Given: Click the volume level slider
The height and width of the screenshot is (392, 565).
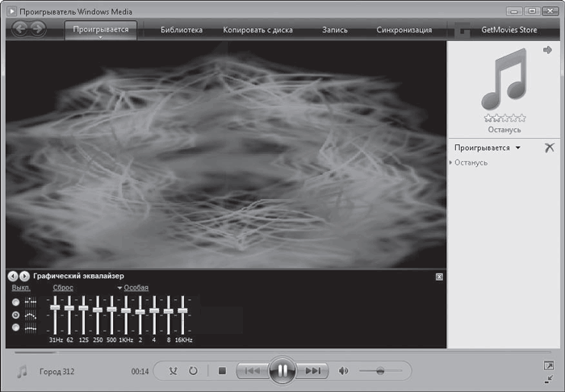Looking at the screenshot, I should click(379, 371).
